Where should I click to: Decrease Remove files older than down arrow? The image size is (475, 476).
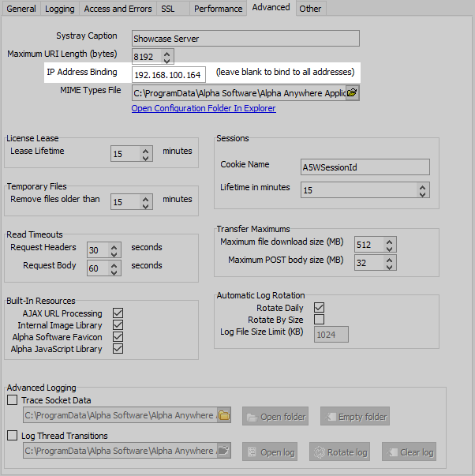point(146,206)
